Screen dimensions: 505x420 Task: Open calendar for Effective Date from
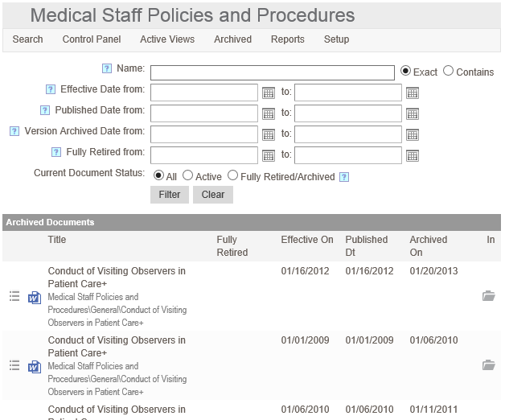tap(269, 93)
